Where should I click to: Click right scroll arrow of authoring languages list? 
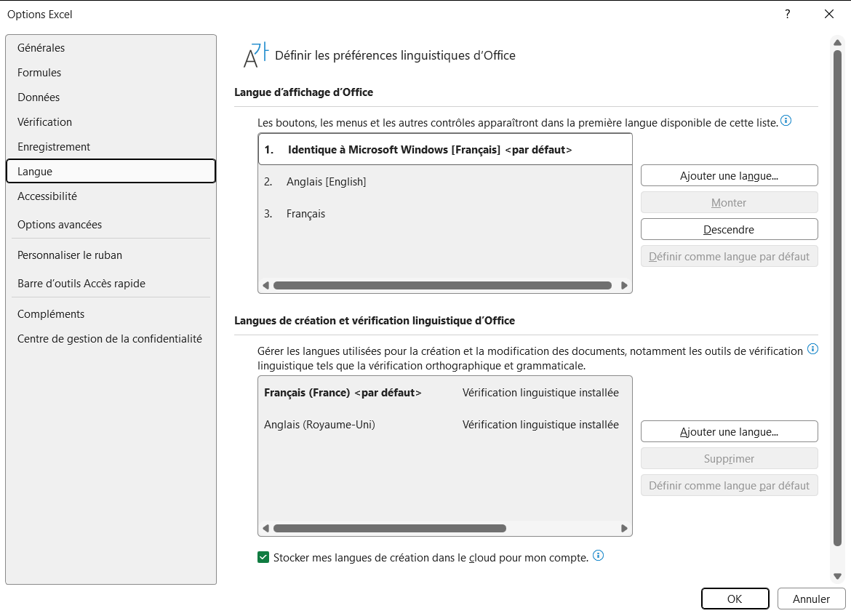coord(624,529)
